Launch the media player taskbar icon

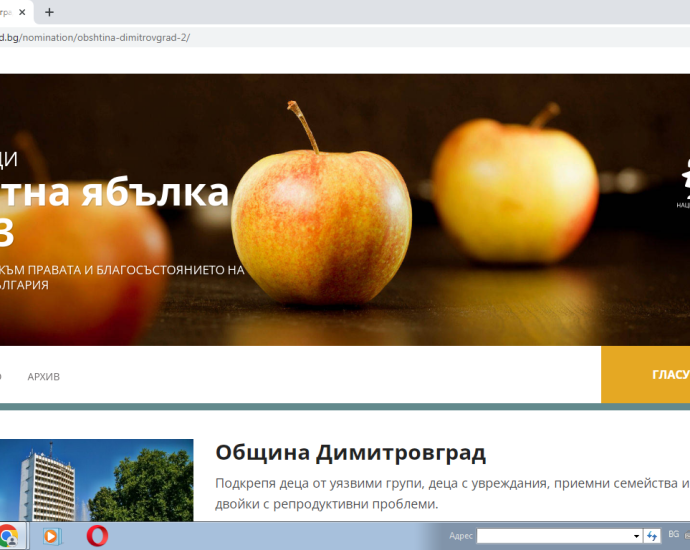(x=51, y=536)
